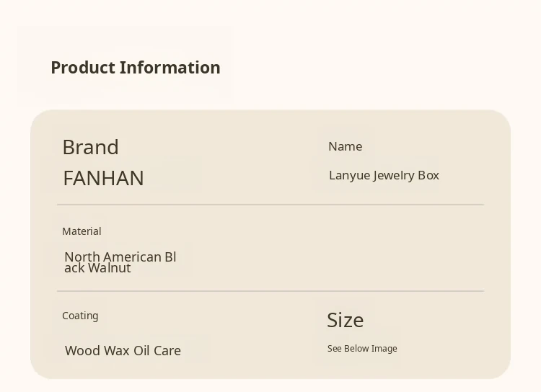Open the See Below Image reference
The width and height of the screenshot is (541, 392).
(362, 349)
